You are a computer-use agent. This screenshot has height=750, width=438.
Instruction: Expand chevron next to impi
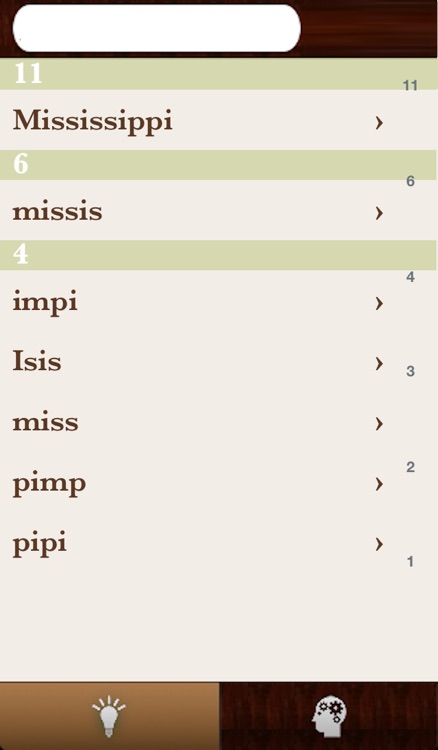click(x=379, y=303)
